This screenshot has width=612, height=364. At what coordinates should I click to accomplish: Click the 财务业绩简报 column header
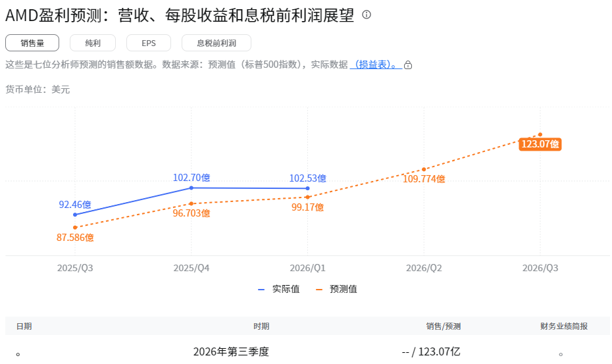(x=564, y=326)
